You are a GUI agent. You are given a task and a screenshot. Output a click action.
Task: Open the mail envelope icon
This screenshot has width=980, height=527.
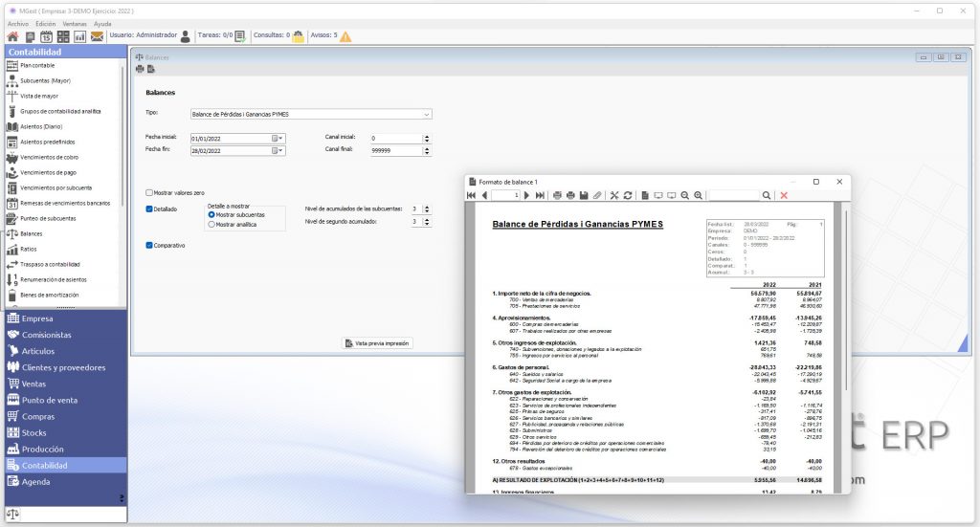[x=97, y=37]
